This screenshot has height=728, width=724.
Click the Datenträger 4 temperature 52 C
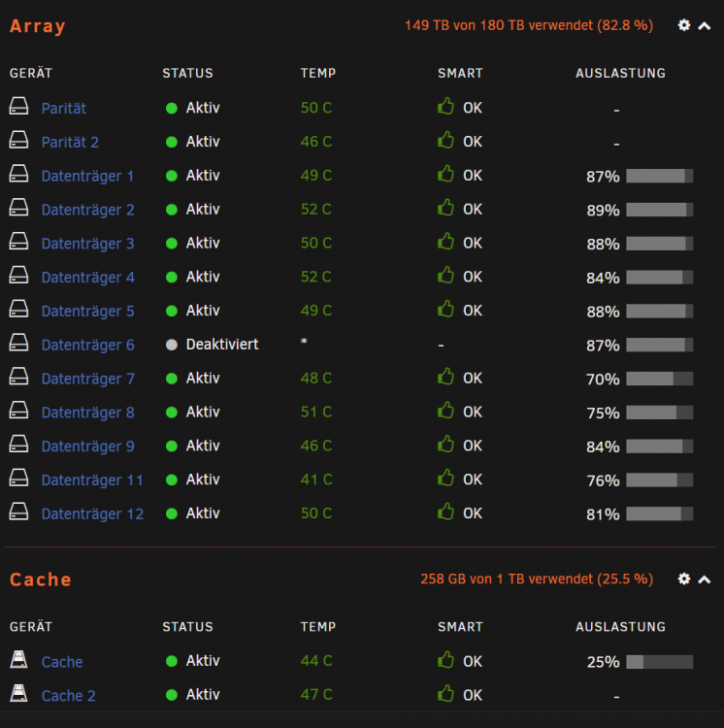(x=316, y=277)
